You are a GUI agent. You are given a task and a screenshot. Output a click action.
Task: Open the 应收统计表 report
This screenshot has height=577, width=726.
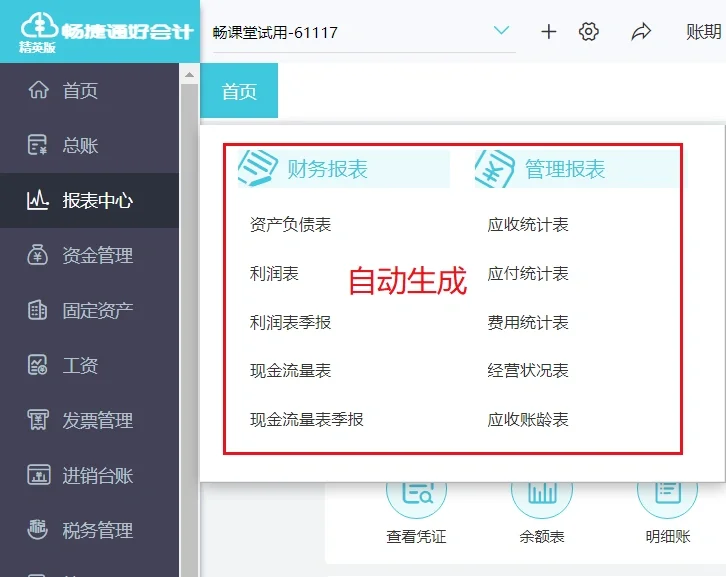pyautogui.click(x=528, y=225)
